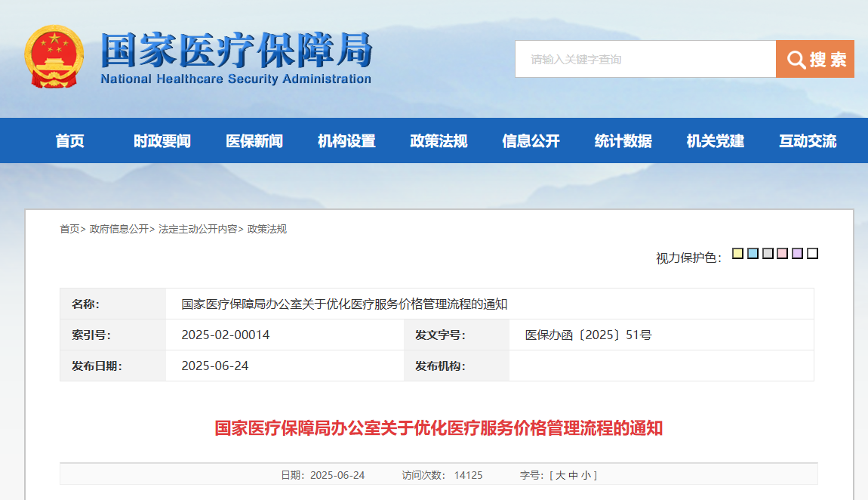The image size is (868, 500).
Task: Click the 发文字号 table label
Action: point(440,335)
